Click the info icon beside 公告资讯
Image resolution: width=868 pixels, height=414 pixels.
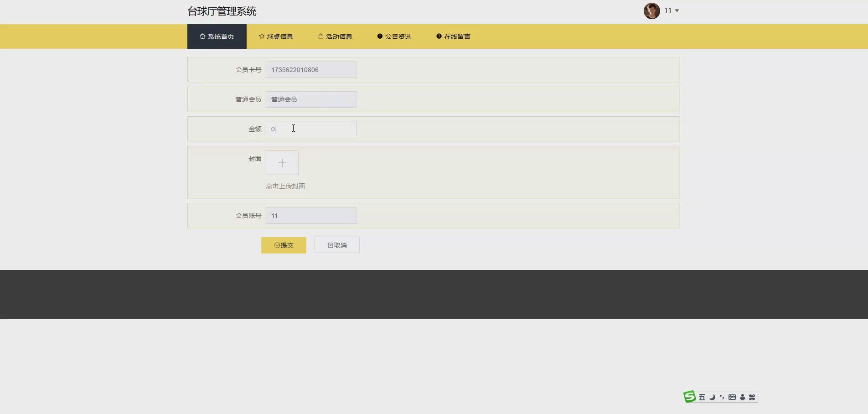pyautogui.click(x=379, y=36)
